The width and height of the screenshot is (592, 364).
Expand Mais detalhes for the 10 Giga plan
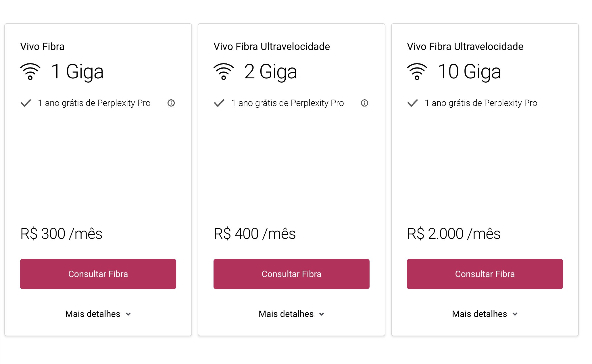(x=485, y=314)
